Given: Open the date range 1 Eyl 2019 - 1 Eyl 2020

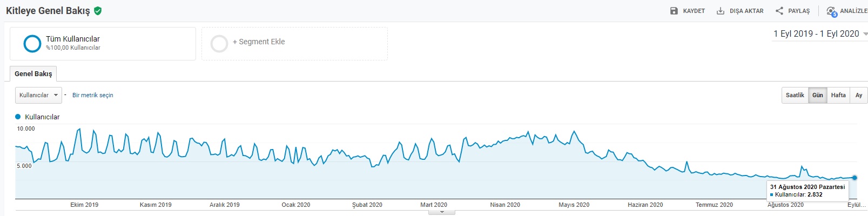Looking at the screenshot, I should tap(816, 33).
